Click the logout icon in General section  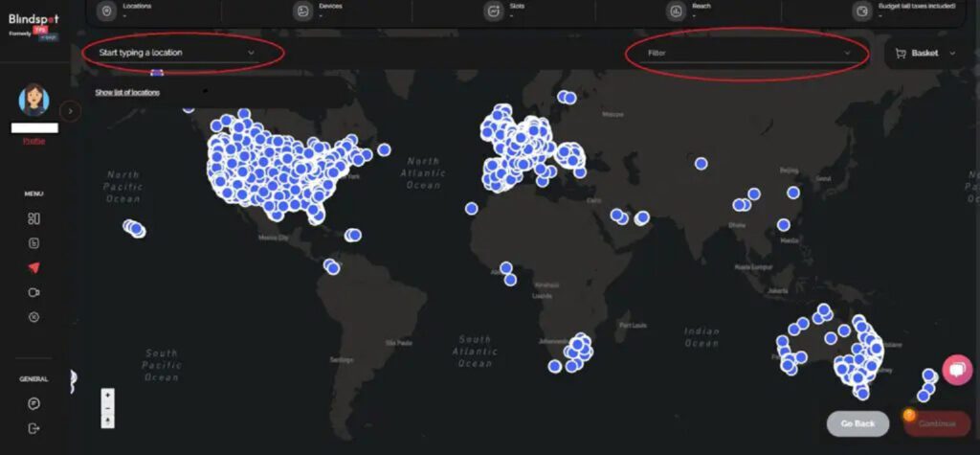click(33, 429)
